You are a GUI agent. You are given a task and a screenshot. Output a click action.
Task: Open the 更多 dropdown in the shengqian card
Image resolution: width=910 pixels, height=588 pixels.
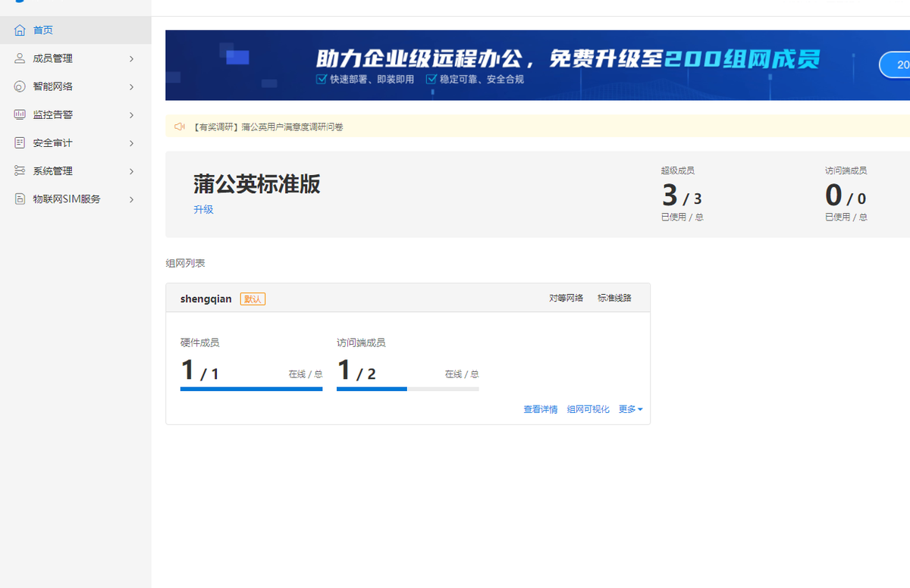(630, 409)
